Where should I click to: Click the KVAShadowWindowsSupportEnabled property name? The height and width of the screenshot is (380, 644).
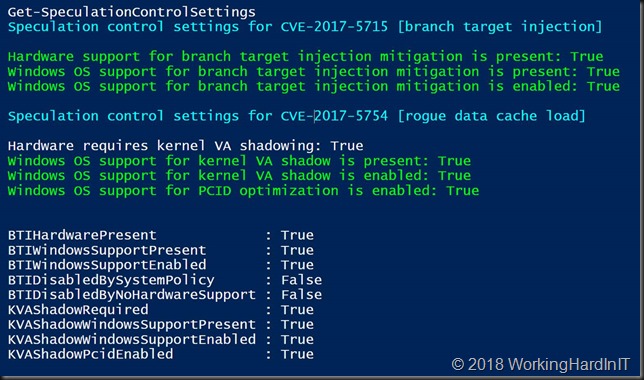131,339
